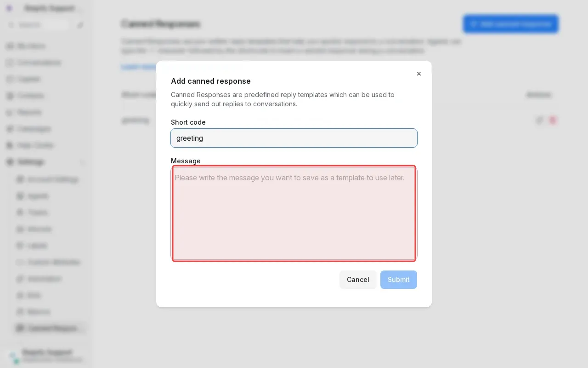Go to Account Settings
588x368 pixels.
pos(52,179)
